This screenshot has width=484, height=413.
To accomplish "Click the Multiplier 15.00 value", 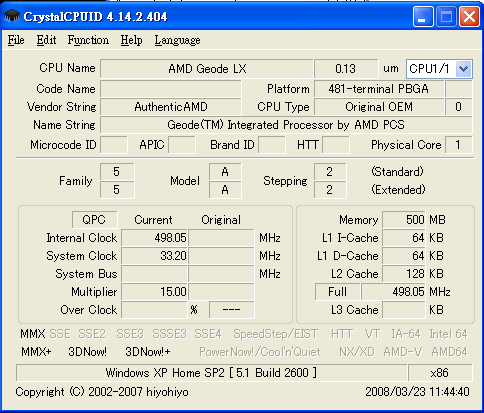I will point(155,292).
